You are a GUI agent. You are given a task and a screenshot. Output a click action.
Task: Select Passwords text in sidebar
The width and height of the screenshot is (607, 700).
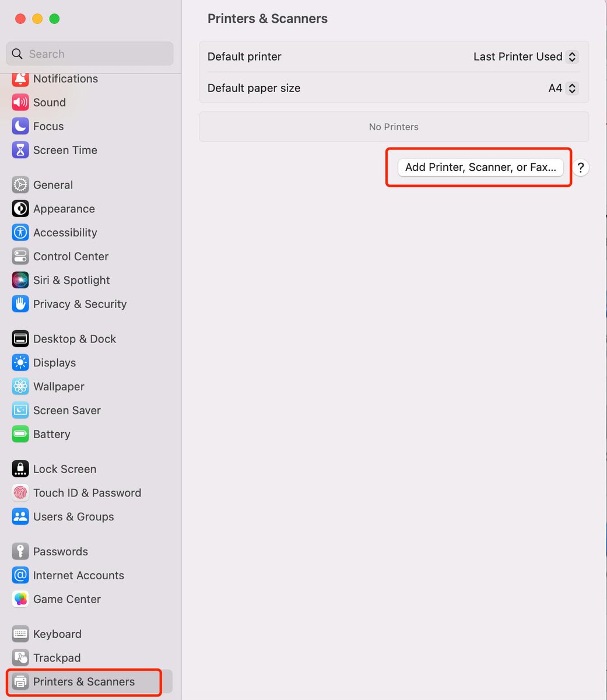pyautogui.click(x=61, y=552)
